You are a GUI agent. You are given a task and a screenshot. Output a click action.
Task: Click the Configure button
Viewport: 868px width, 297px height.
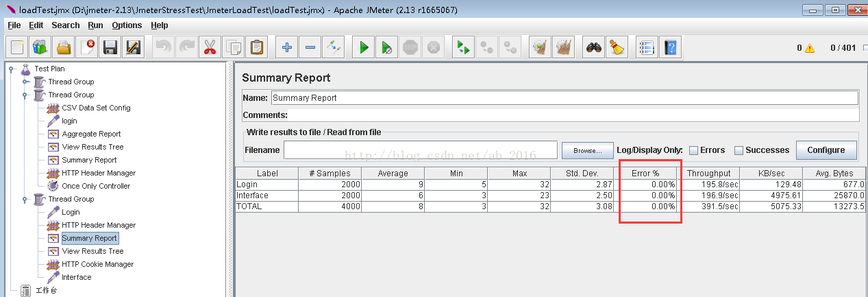click(826, 150)
